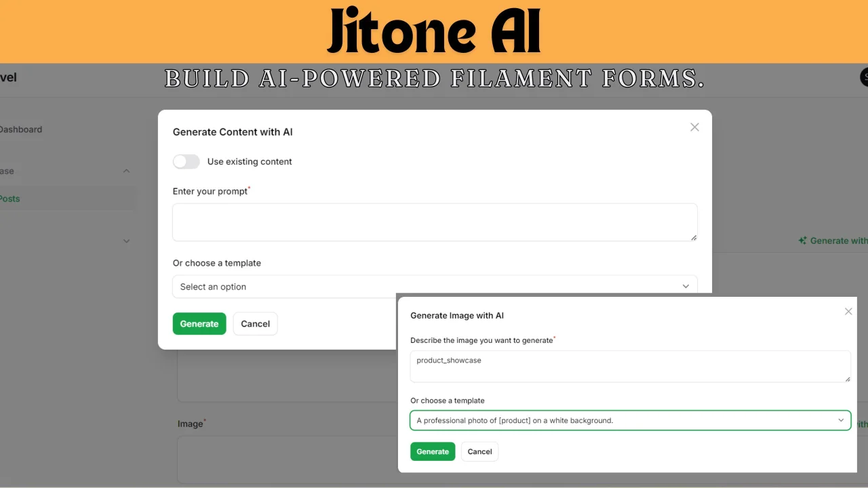Click Generate in the Generate Image dialog
This screenshot has height=488, width=868.
433,451
